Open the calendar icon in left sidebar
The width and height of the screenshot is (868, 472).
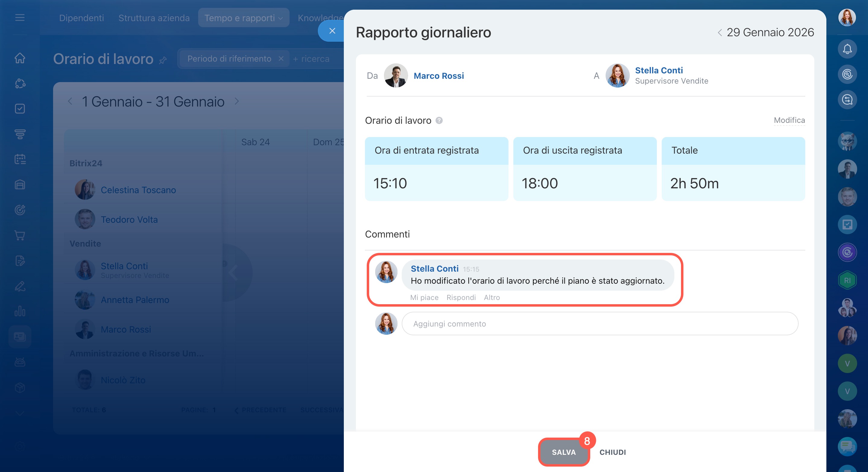pyautogui.click(x=20, y=159)
